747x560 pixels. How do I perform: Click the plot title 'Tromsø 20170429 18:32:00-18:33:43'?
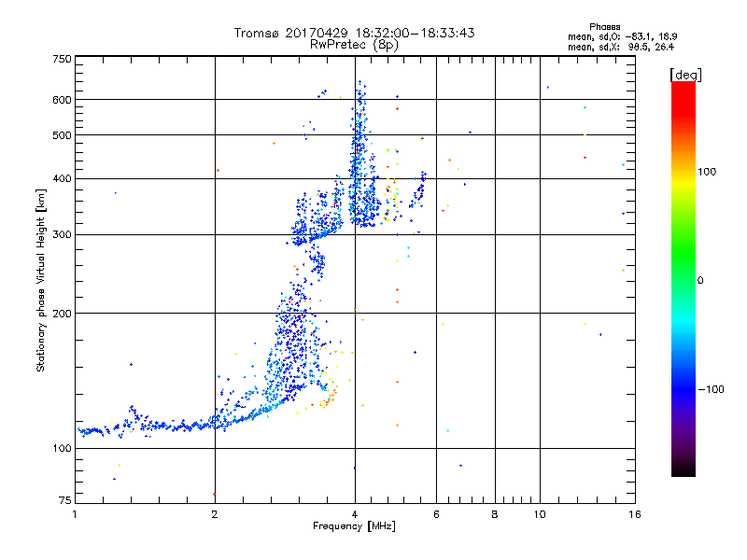pyautogui.click(x=354, y=33)
